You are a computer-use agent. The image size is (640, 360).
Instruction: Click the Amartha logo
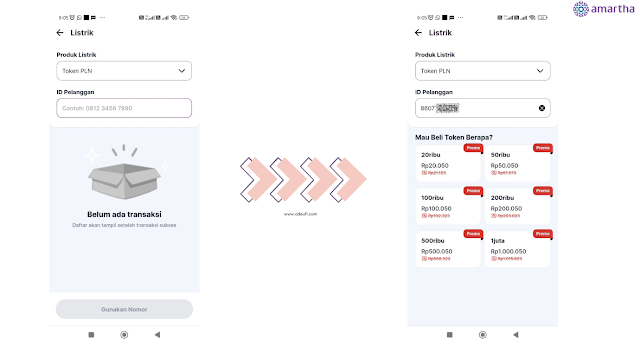[x=603, y=9]
